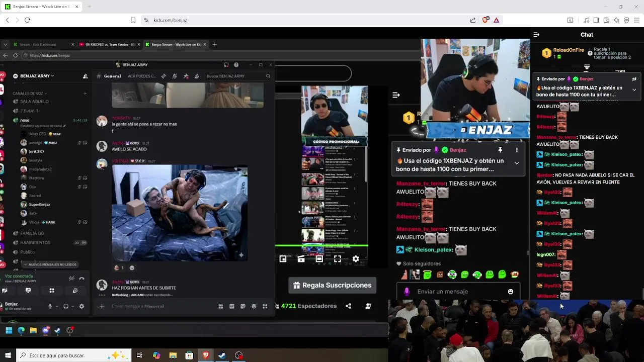Unpin icon on pinned Benjaz message in Chat
The width and height of the screenshot is (644, 362).
pyautogui.click(x=634, y=79)
